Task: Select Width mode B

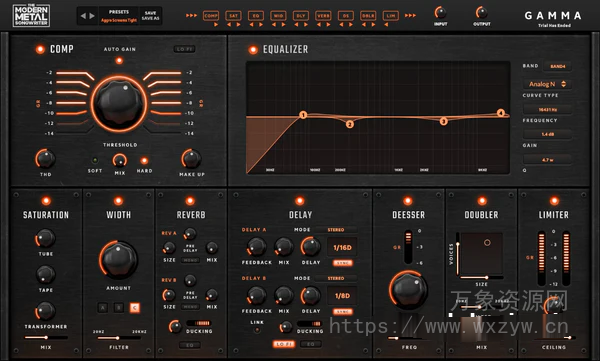Action: click(119, 307)
